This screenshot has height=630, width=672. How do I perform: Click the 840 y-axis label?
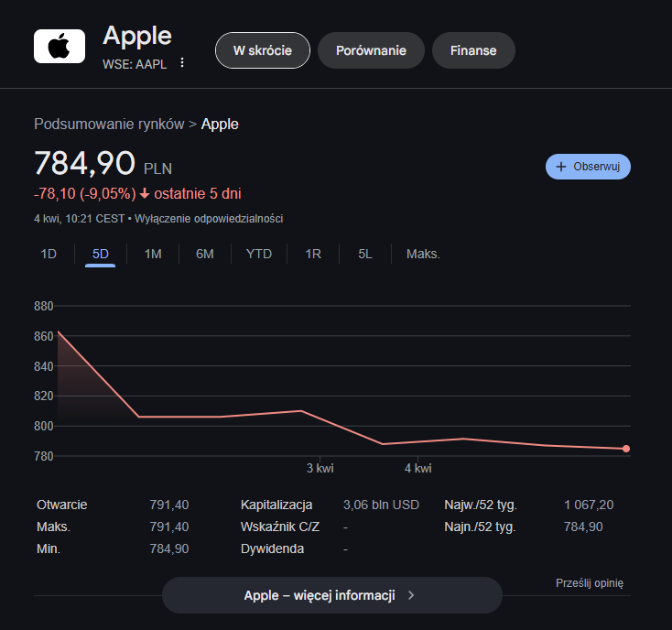44,366
